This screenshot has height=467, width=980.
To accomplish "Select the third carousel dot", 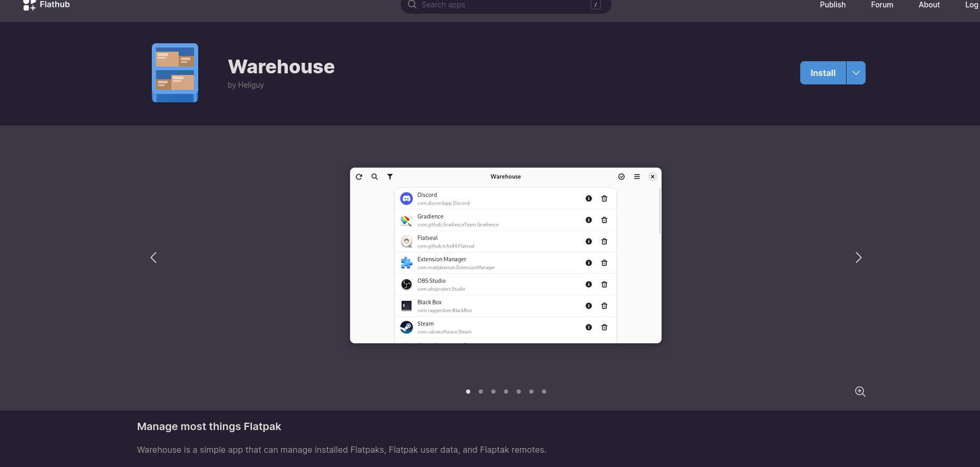I will [x=493, y=392].
